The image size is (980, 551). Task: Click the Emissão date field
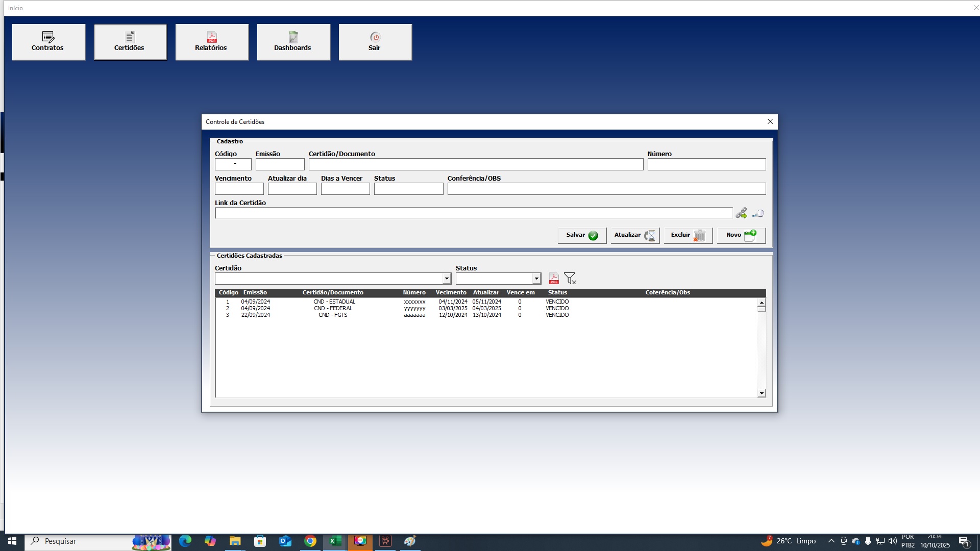[280, 164]
